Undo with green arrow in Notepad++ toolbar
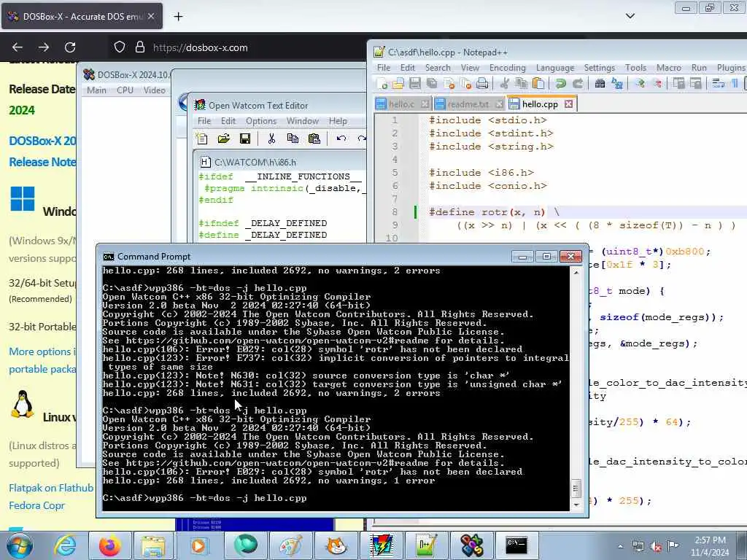This screenshot has width=747, height=560. [x=561, y=84]
